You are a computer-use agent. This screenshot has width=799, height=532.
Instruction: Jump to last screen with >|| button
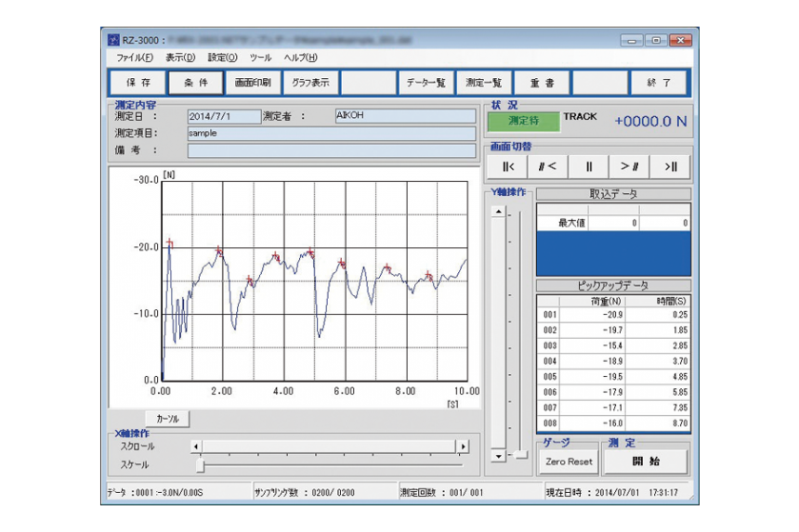tap(670, 166)
